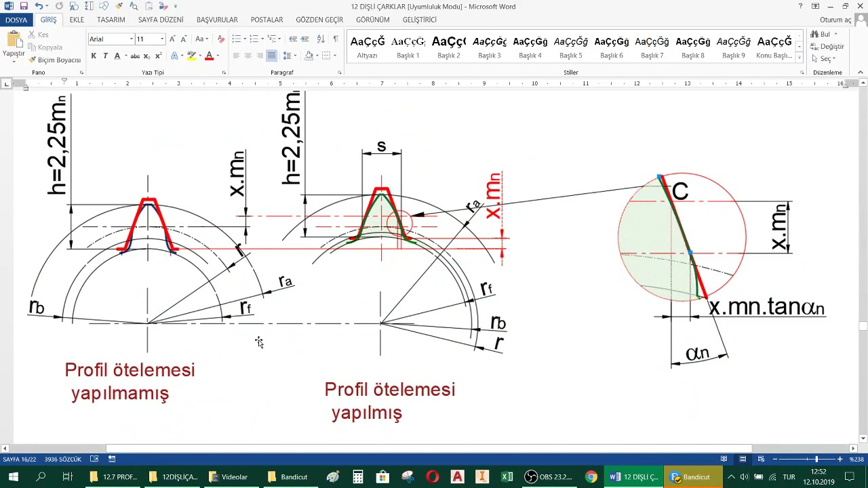Toggle subscript x₂ formatting

[x=146, y=56]
